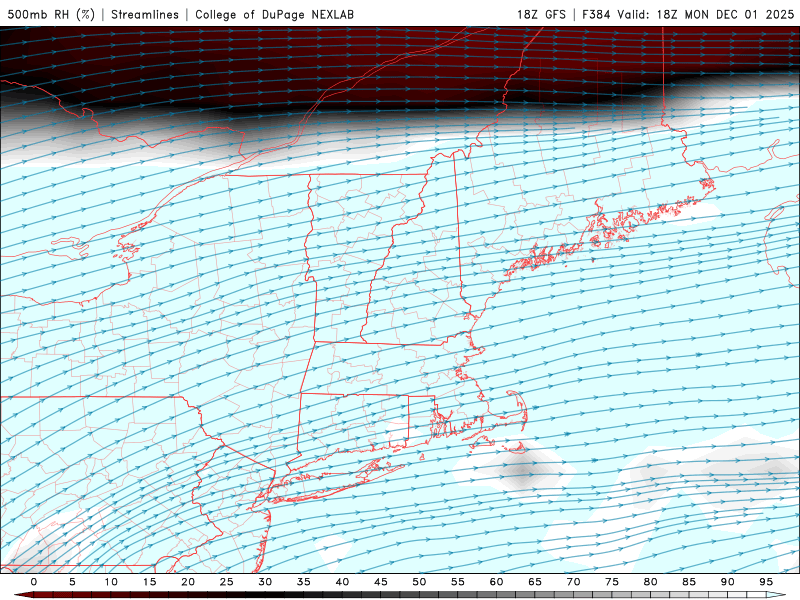Click the "15" colorbar tick label
Screen dimensions: 800x600
tap(149, 582)
